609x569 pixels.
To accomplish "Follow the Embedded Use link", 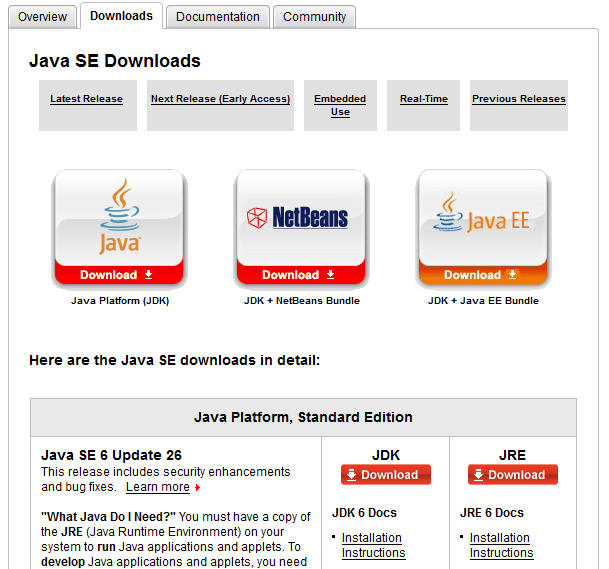I will [340, 105].
